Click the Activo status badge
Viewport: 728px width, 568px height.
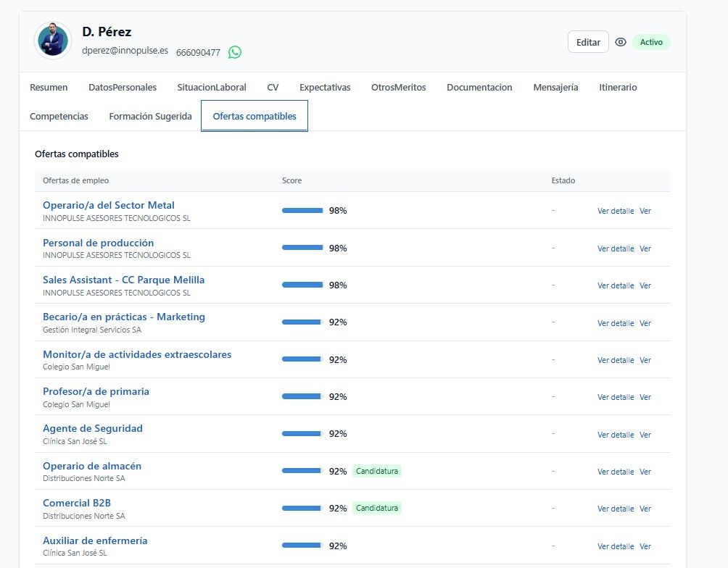pos(651,42)
